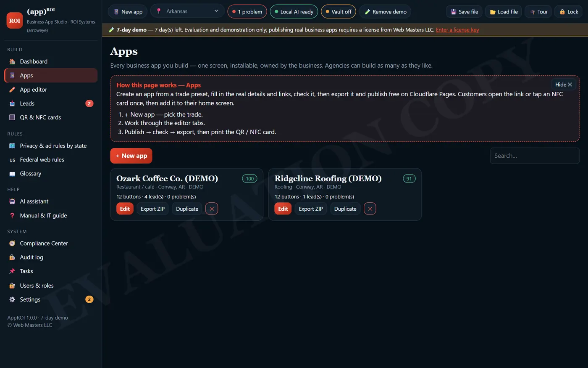588x368 pixels.
Task: Select the Apps sidebar item
Action: coord(51,75)
